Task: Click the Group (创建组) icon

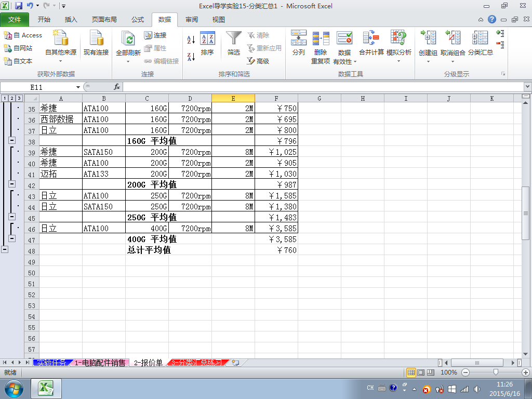Action: click(x=428, y=38)
